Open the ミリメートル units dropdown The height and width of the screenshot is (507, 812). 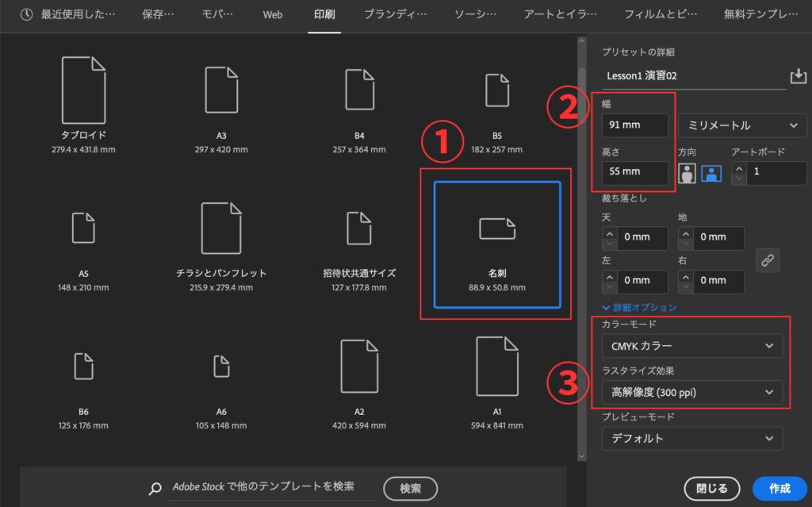pos(742,125)
